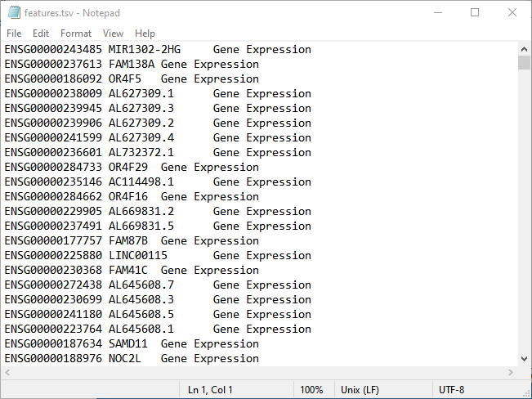The image size is (532, 399).
Task: Minimize the Notepad window
Action: pyautogui.click(x=437, y=13)
